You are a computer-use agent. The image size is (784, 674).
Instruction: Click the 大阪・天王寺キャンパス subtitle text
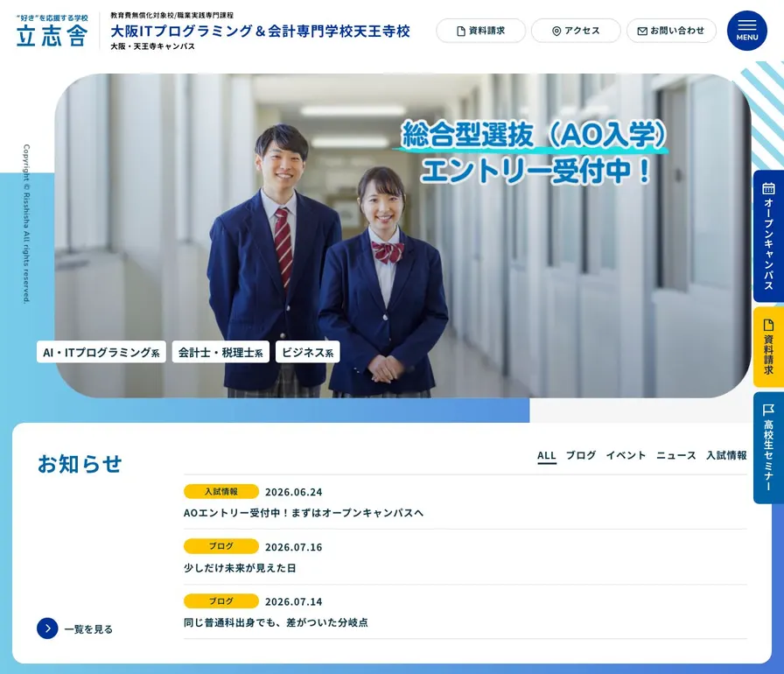[152, 46]
